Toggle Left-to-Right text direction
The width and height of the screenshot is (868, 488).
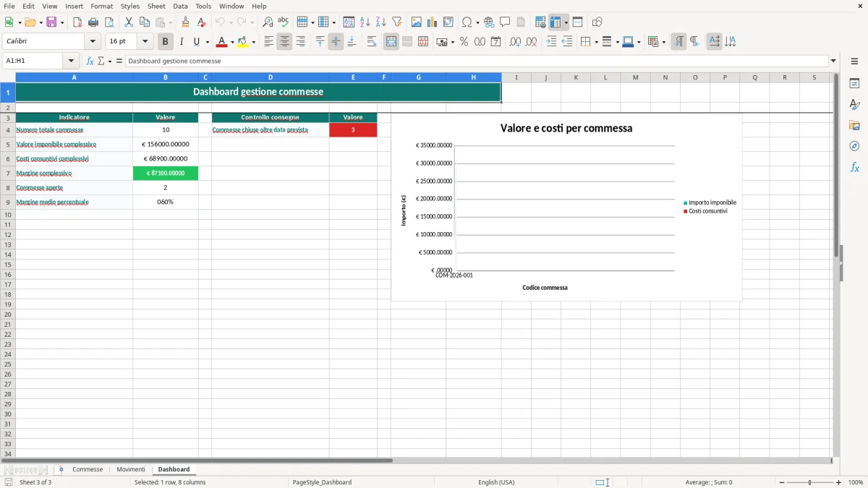pyautogui.click(x=678, y=42)
